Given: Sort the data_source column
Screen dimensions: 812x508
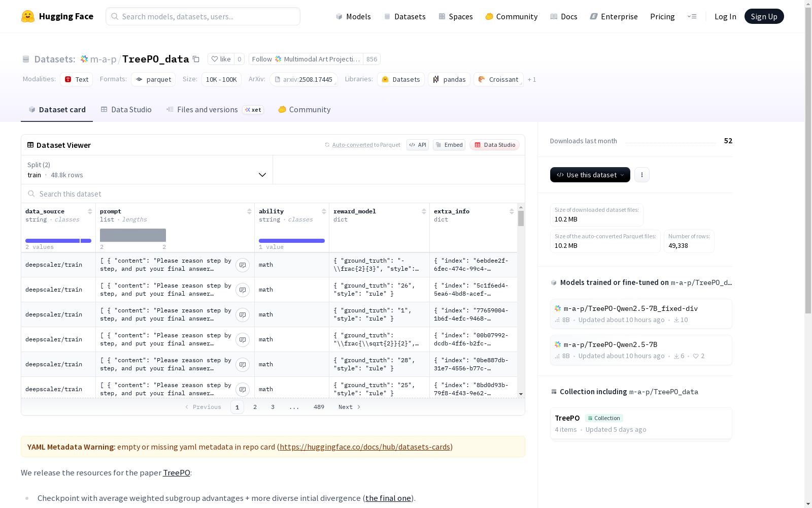Looking at the screenshot, I should click(x=90, y=211).
